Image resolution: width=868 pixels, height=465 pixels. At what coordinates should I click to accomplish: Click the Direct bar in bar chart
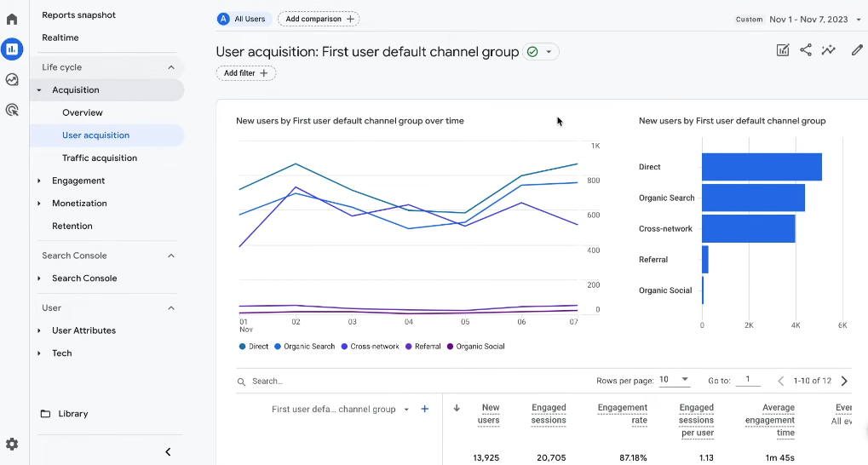[x=762, y=167]
